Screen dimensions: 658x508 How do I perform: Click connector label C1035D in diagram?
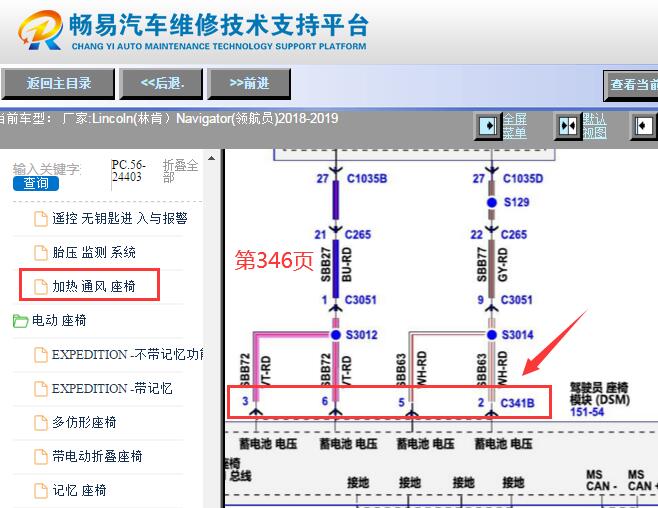(x=523, y=179)
